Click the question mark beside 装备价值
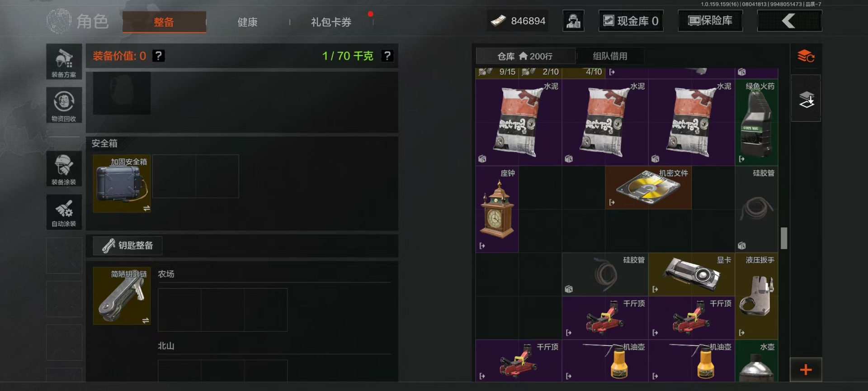Viewport: 868px width, 391px height. tap(158, 56)
